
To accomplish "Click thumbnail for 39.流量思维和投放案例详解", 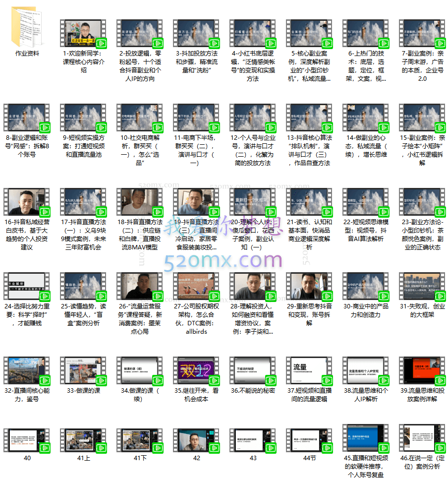I will pos(423,370).
